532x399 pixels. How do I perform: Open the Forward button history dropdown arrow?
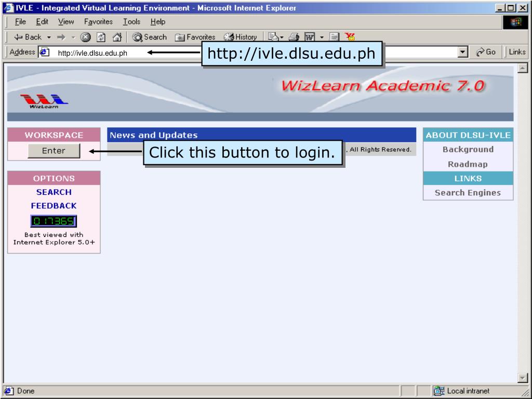point(73,37)
